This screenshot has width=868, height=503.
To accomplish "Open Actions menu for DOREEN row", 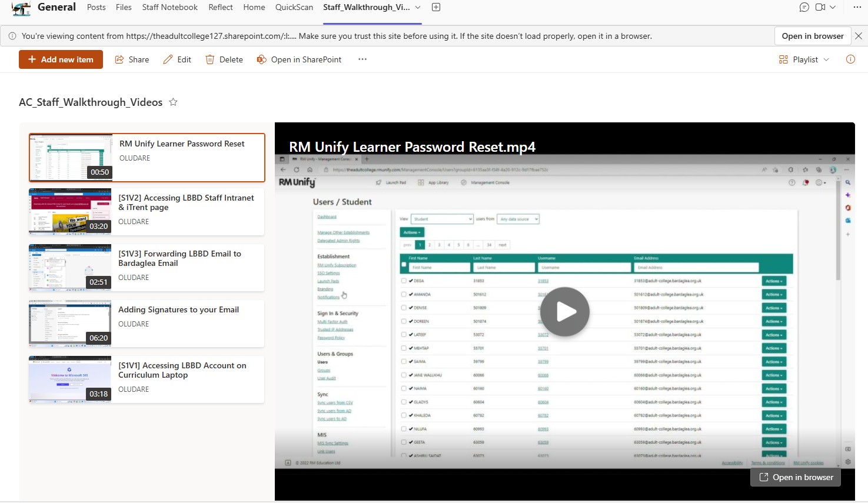I will (x=773, y=321).
